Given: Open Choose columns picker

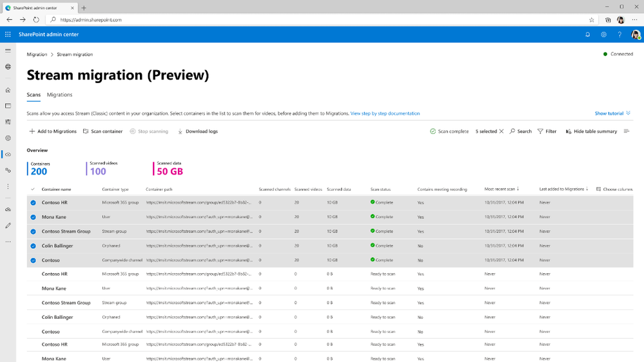Looking at the screenshot, I should click(614, 189).
